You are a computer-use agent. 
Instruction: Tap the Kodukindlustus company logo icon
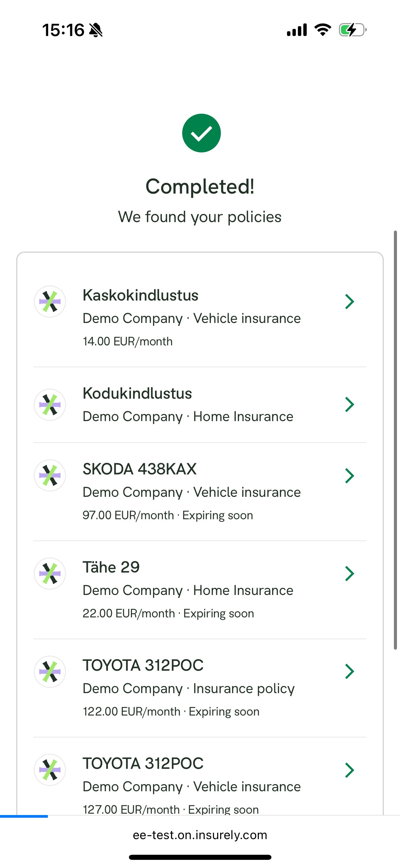(50, 404)
